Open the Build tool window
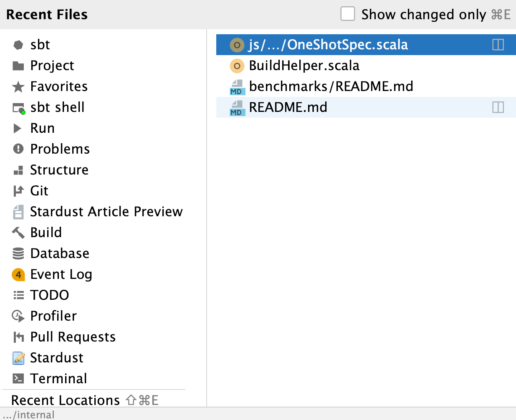The height and width of the screenshot is (420, 516). pos(46,233)
